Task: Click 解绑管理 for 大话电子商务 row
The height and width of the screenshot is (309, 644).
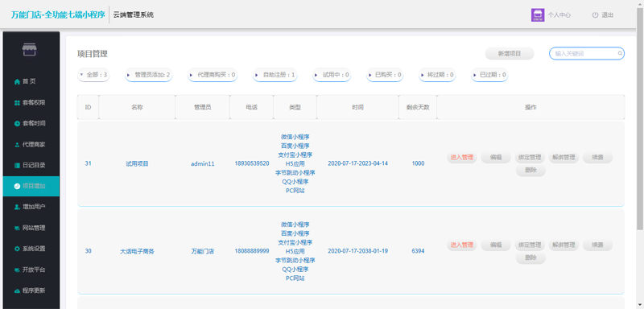Action: [564, 245]
